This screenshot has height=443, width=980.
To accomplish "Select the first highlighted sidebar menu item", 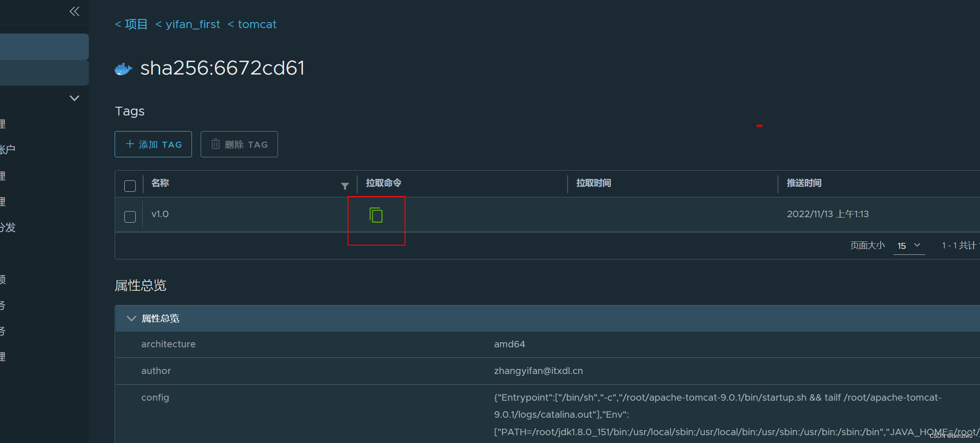I will point(44,46).
